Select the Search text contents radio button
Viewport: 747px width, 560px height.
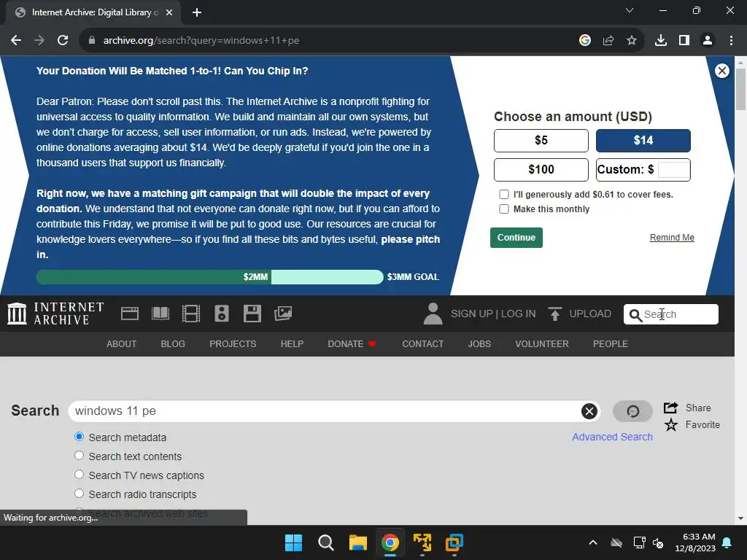click(x=79, y=456)
